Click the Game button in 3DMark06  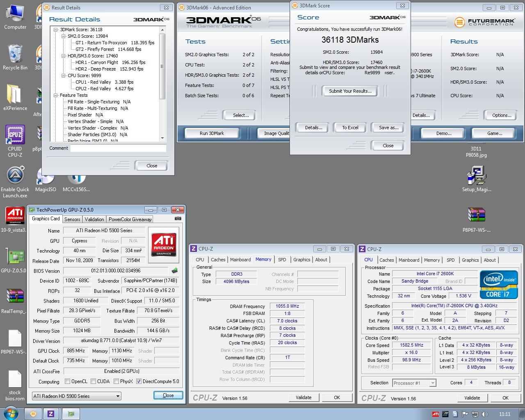[494, 133]
